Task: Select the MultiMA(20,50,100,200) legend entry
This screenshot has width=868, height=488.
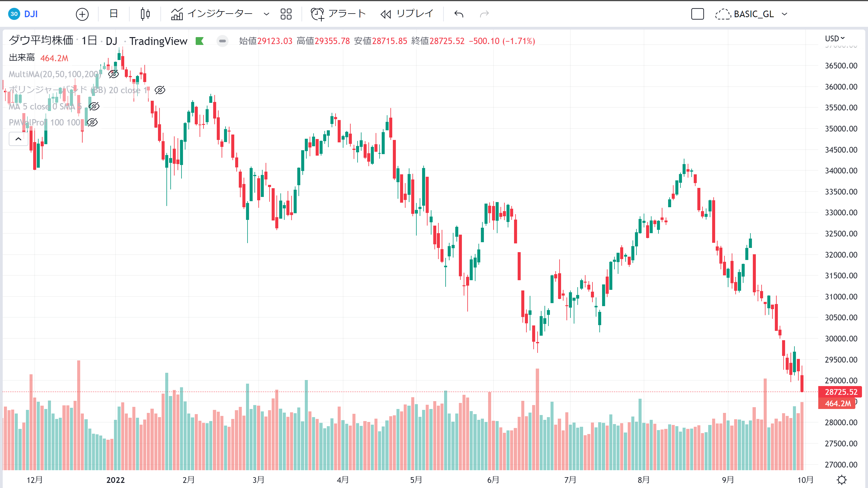Action: tap(55, 74)
